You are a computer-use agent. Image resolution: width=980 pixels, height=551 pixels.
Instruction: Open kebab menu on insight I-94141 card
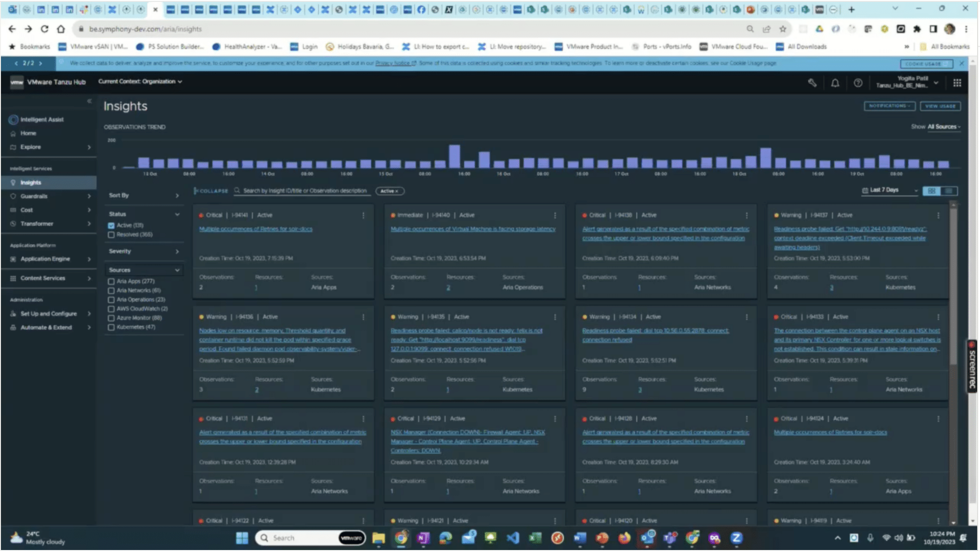pyautogui.click(x=363, y=216)
